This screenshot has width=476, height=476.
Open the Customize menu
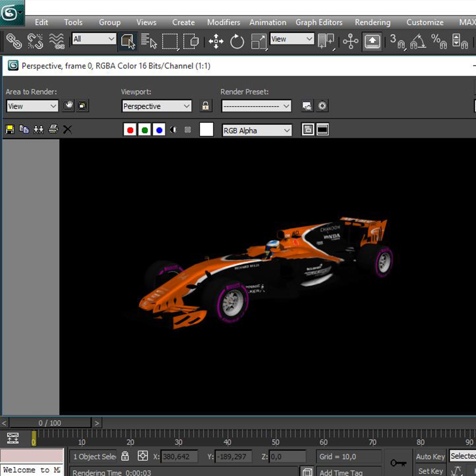point(425,22)
